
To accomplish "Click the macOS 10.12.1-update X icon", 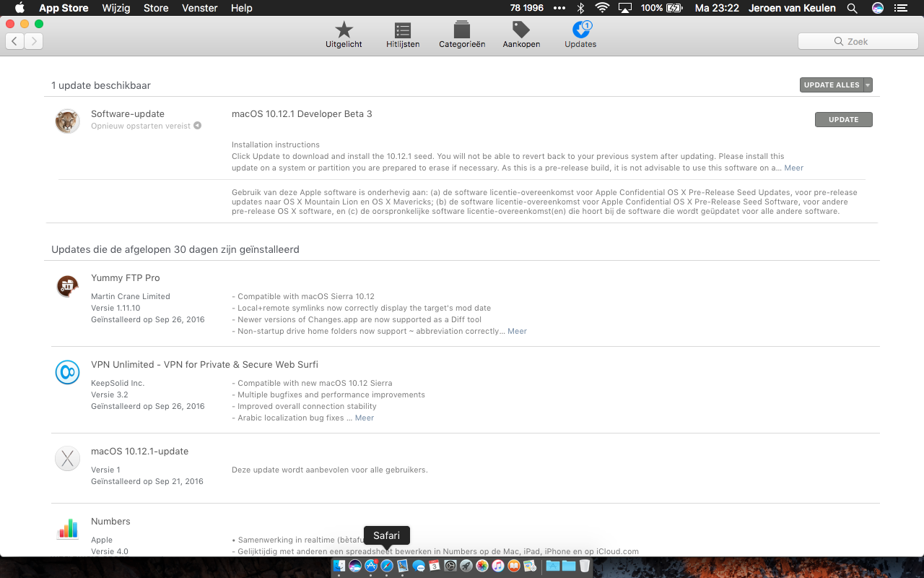I will pos(67,459).
